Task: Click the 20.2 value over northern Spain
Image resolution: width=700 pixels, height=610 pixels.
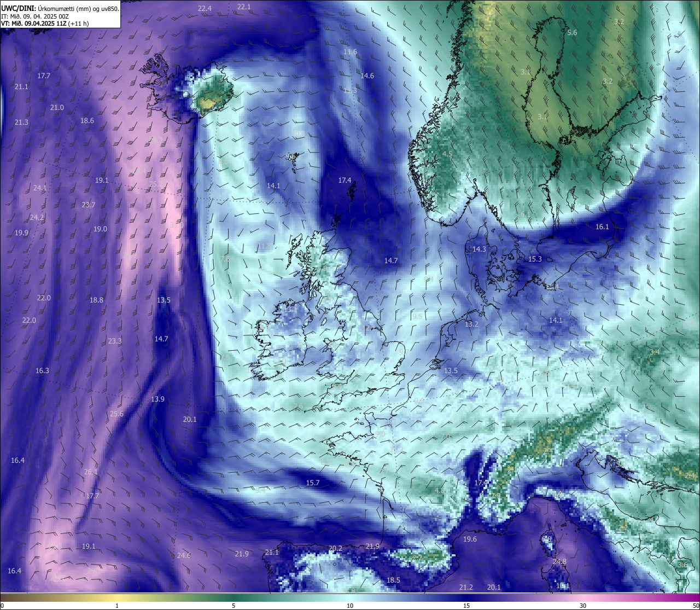Action: pos(335,549)
